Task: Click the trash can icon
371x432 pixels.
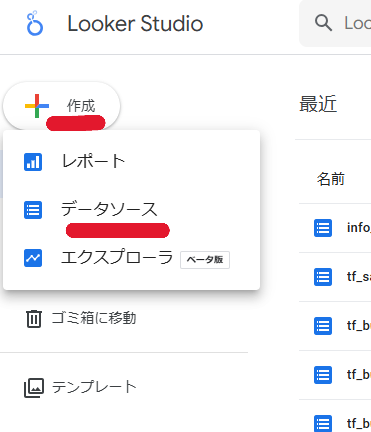Action: [34, 319]
